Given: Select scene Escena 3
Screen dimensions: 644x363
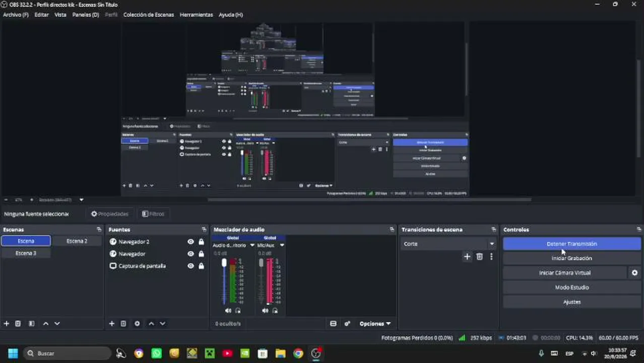Looking at the screenshot, I should 26,253.
